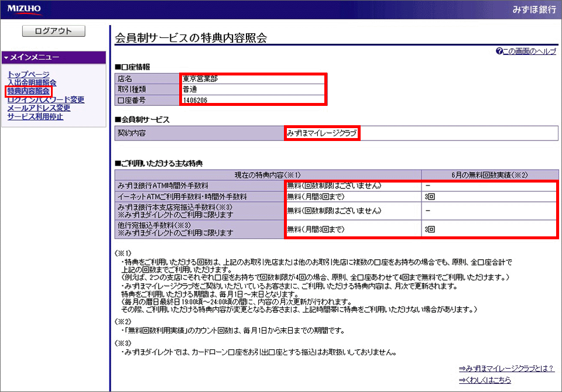Click the ログアウト button
The image size is (562, 392).
tap(53, 31)
